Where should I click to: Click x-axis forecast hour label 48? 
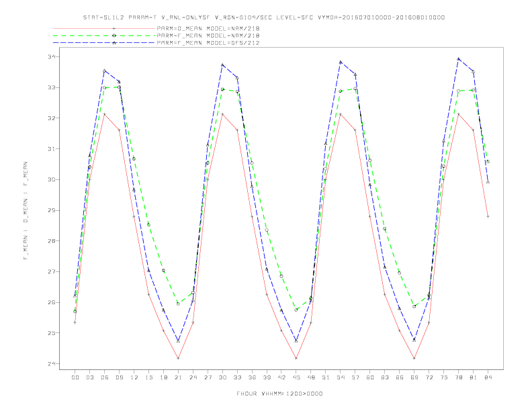coord(311,377)
